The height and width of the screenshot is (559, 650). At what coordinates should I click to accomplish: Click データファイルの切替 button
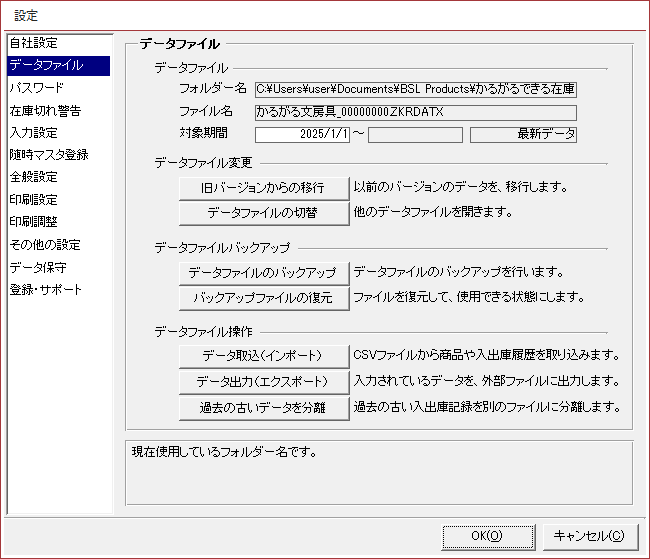coord(264,212)
